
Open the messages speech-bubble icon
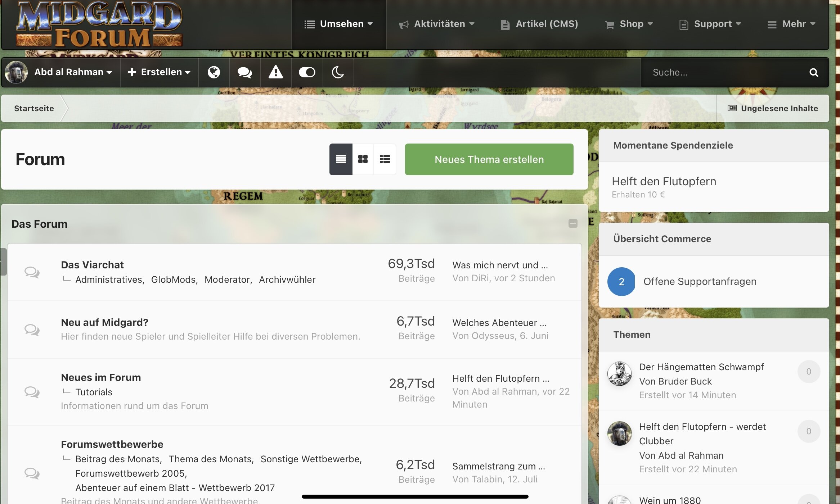point(244,72)
